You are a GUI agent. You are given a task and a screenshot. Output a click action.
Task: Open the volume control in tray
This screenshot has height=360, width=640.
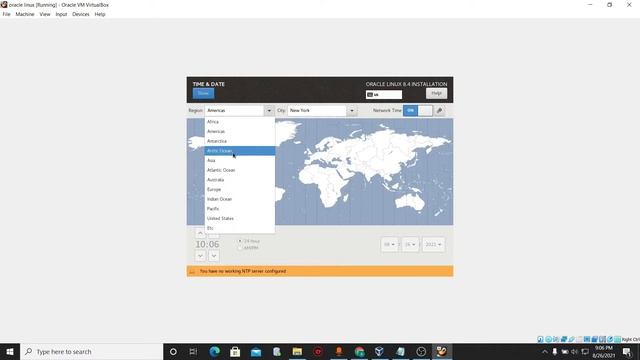[x=575, y=351]
